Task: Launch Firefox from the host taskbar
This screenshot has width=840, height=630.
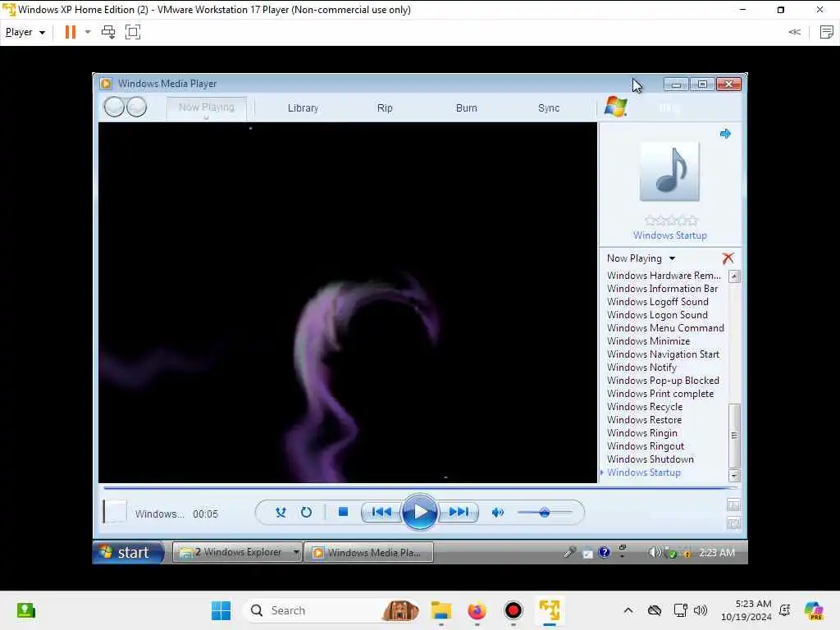Action: click(x=477, y=610)
